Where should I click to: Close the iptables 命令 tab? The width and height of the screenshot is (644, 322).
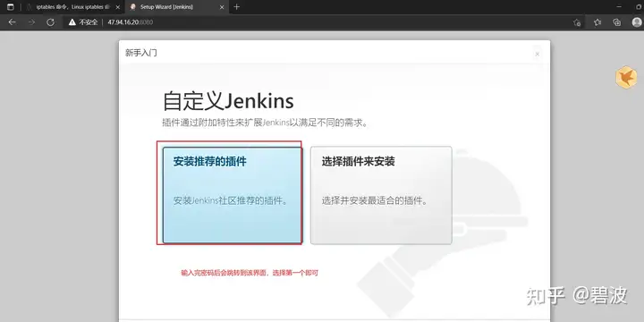pyautogui.click(x=118, y=7)
